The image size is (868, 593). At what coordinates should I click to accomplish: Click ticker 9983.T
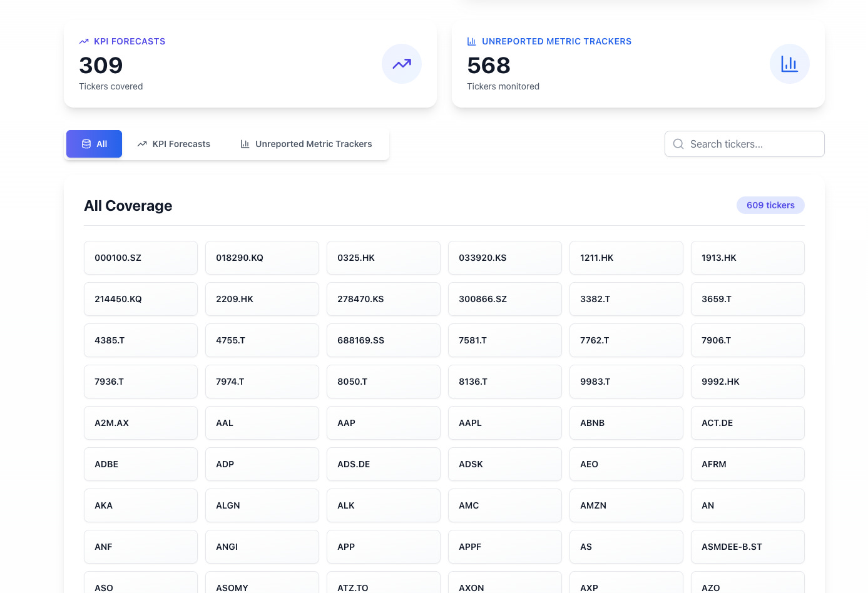pyautogui.click(x=626, y=382)
